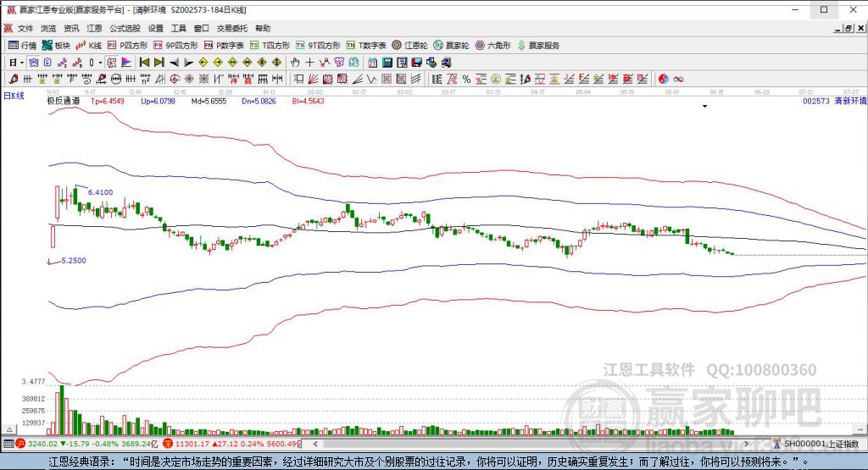Open 赢家服务 with dollar icon

[x=538, y=46]
